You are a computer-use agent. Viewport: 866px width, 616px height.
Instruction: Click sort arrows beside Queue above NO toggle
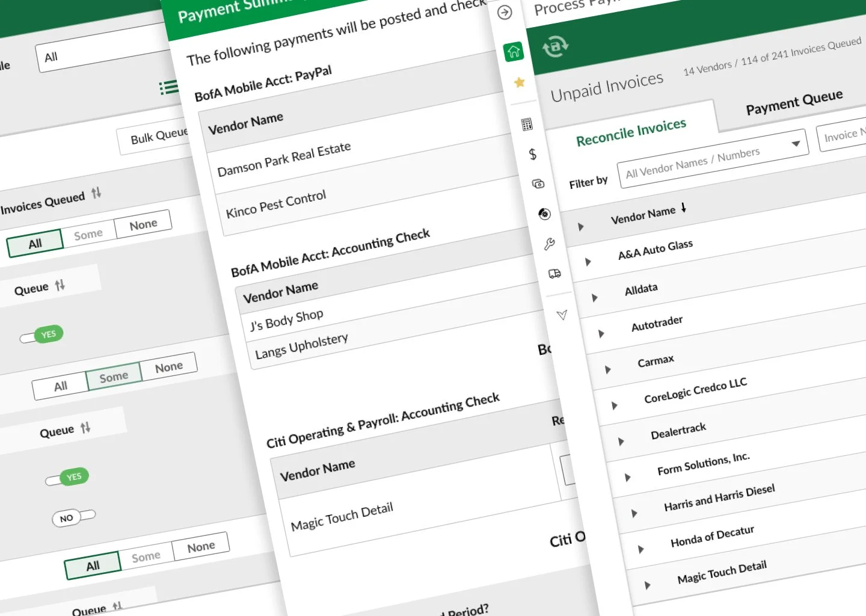[85, 428]
